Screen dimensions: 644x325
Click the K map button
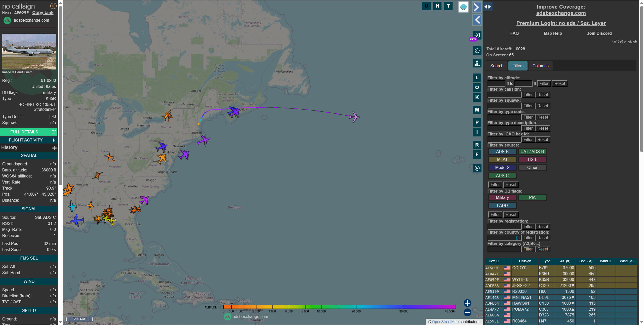tap(477, 97)
